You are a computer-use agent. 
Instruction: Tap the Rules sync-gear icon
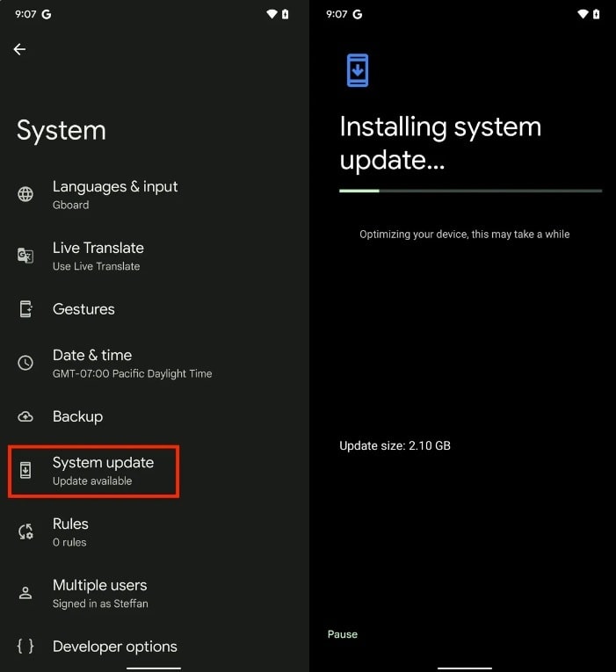[25, 531]
